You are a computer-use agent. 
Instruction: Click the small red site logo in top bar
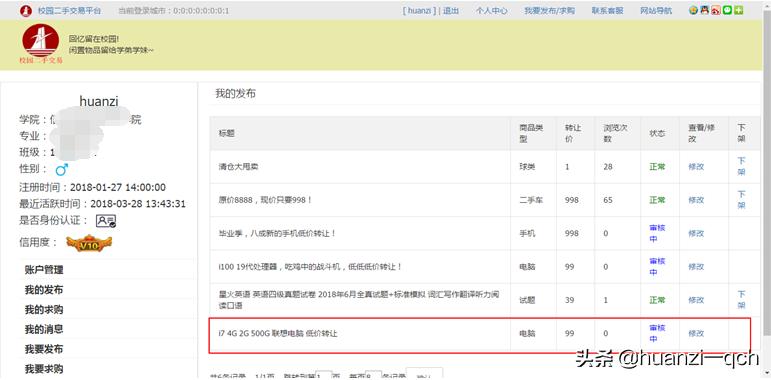click(26, 11)
